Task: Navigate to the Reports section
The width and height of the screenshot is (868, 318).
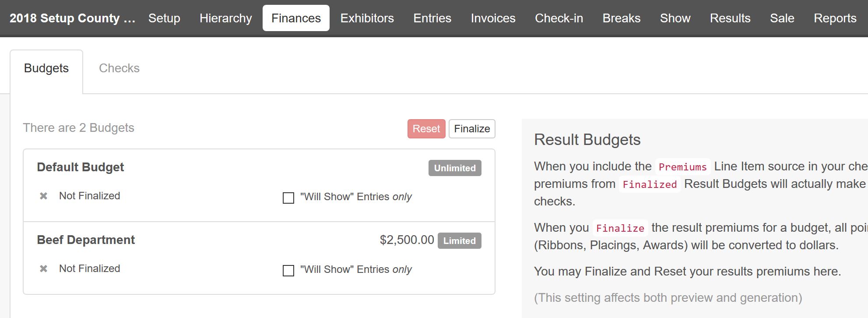Action: click(835, 18)
